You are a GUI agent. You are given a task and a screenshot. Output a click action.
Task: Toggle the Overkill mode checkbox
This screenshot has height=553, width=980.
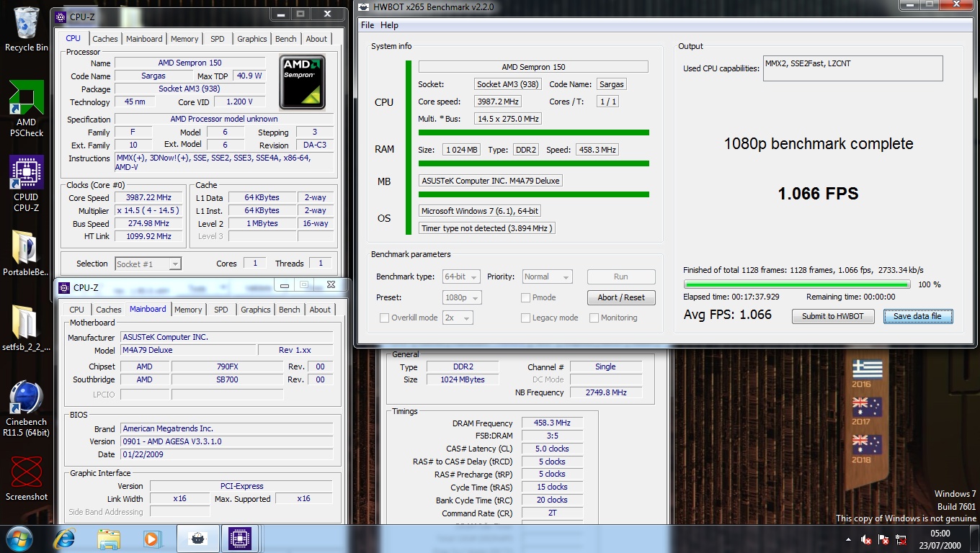click(x=385, y=318)
